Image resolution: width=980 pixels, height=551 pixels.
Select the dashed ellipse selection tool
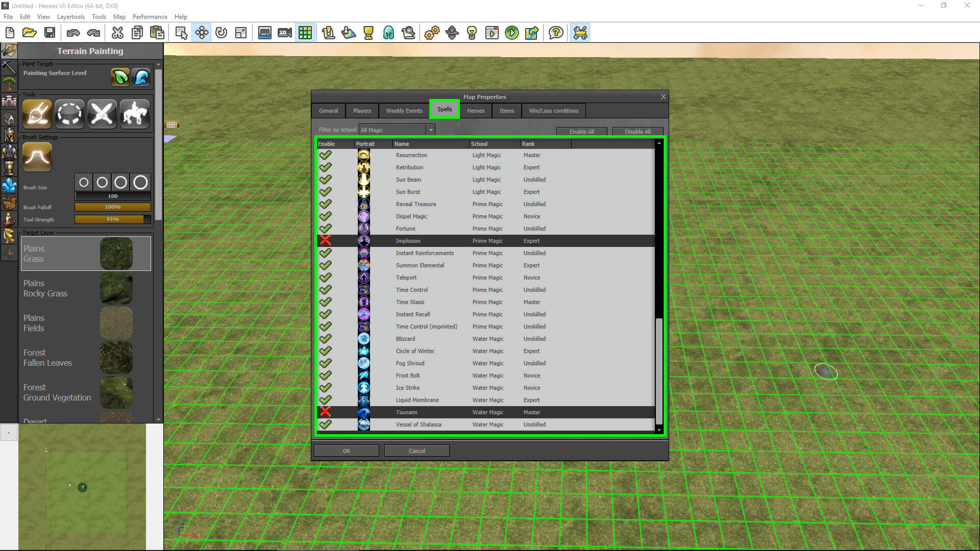[x=69, y=113]
